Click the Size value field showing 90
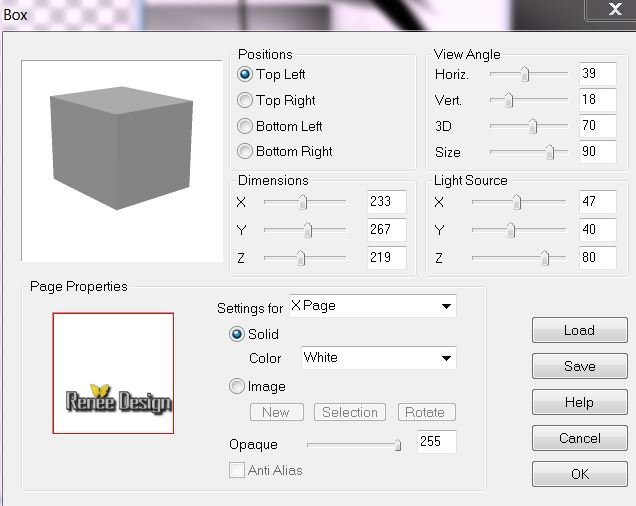 tap(598, 152)
